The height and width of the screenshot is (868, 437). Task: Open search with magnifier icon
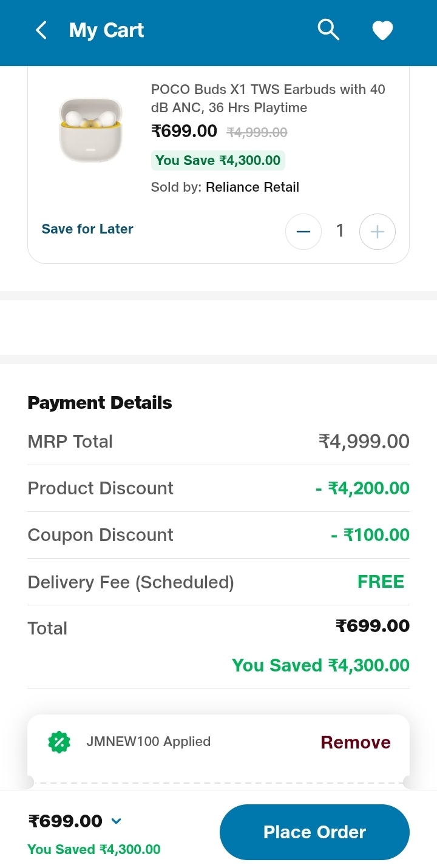tap(328, 30)
